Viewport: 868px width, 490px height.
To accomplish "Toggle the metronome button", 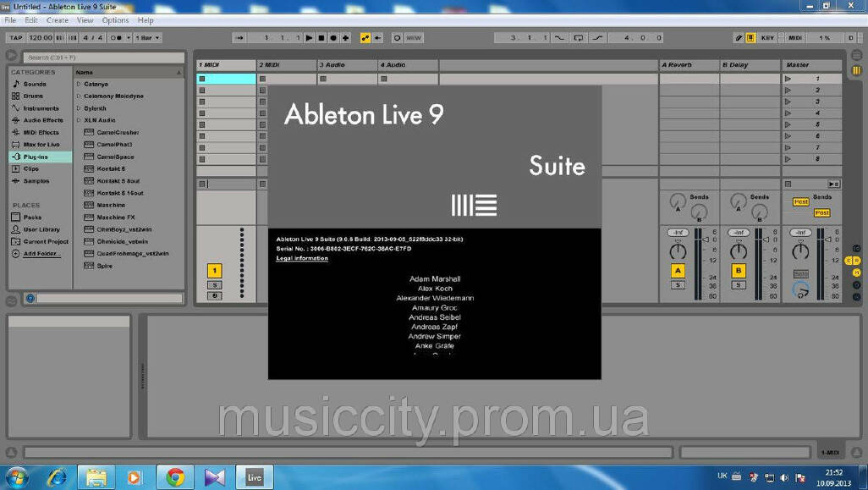I will coord(116,37).
